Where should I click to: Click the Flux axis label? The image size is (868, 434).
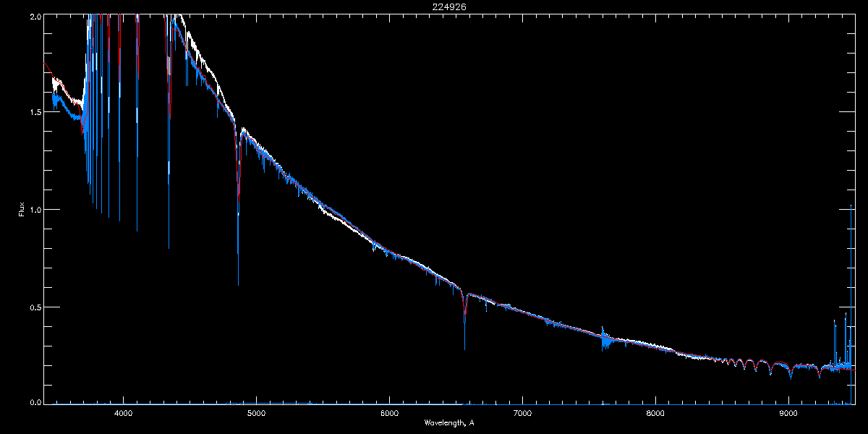(22, 209)
